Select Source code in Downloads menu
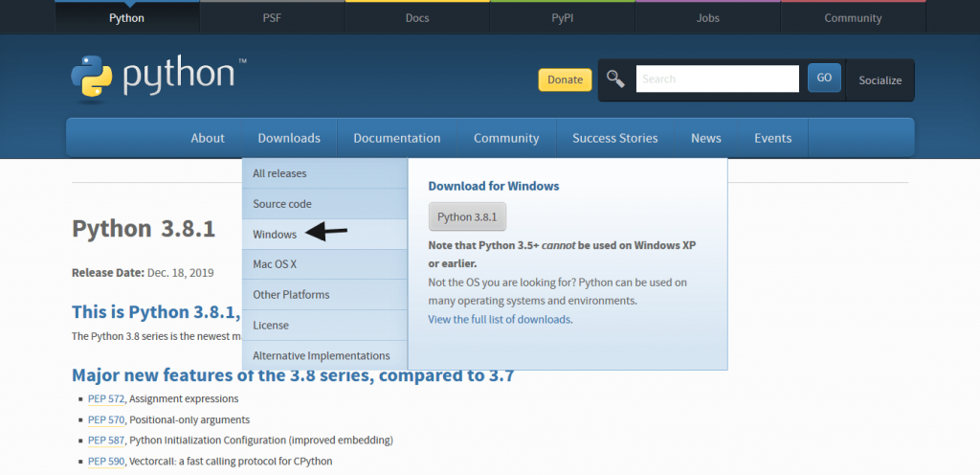The image size is (980, 475). point(325,204)
